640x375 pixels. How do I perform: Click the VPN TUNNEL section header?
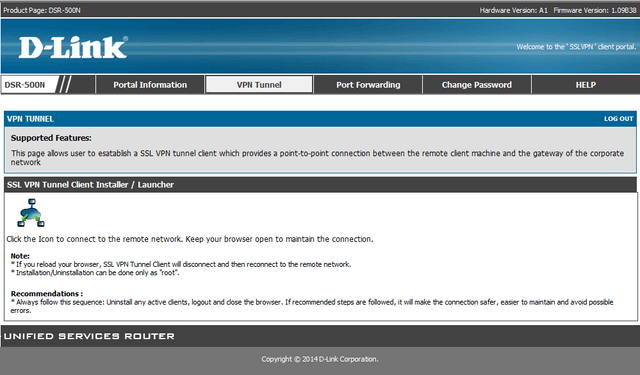30,119
